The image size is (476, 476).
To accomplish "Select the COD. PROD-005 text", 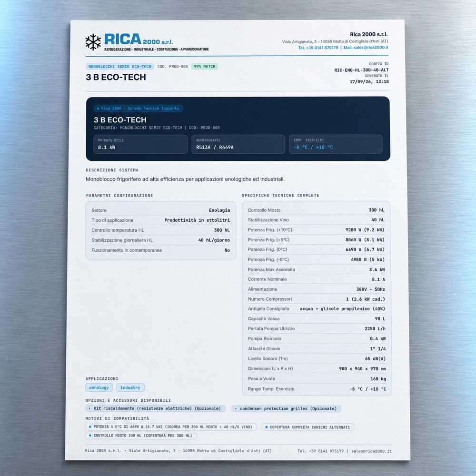I will pos(172,66).
